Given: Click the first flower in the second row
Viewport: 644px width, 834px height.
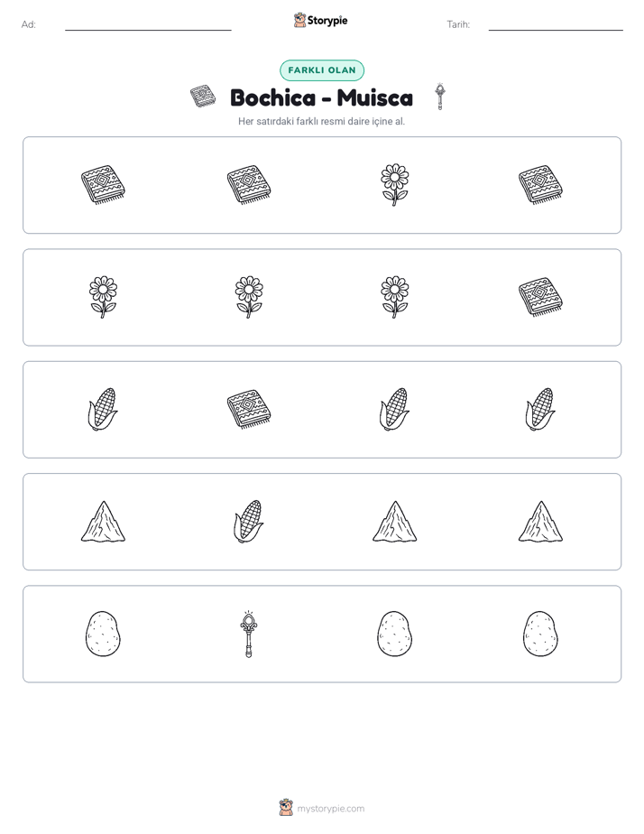Looking at the screenshot, I should 103,297.
